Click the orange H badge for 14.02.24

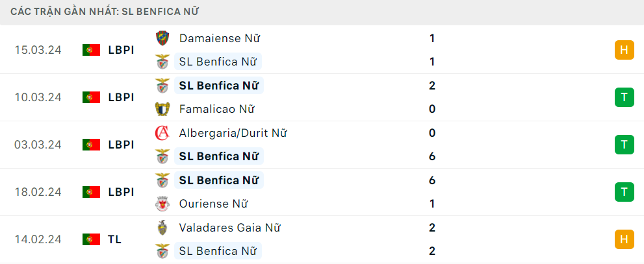(625, 239)
